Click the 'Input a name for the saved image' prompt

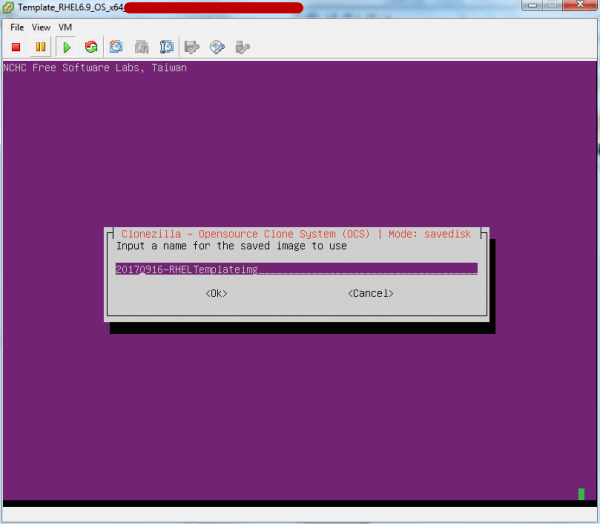coord(232,246)
